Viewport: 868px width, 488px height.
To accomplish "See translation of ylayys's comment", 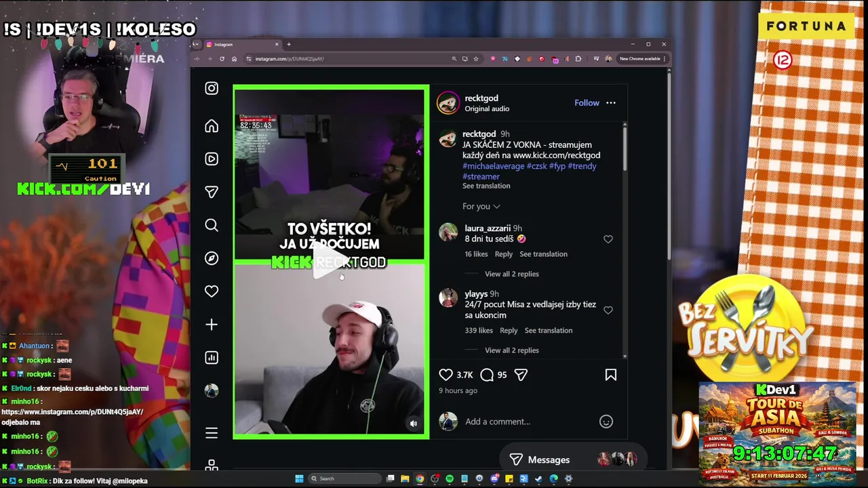I will (x=549, y=331).
